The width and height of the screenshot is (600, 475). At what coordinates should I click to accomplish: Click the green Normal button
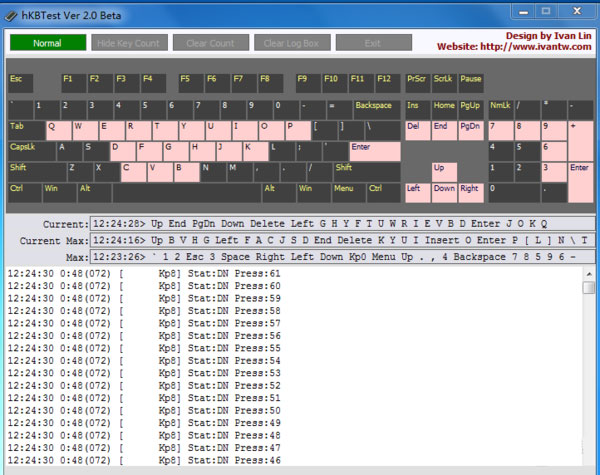coord(48,43)
